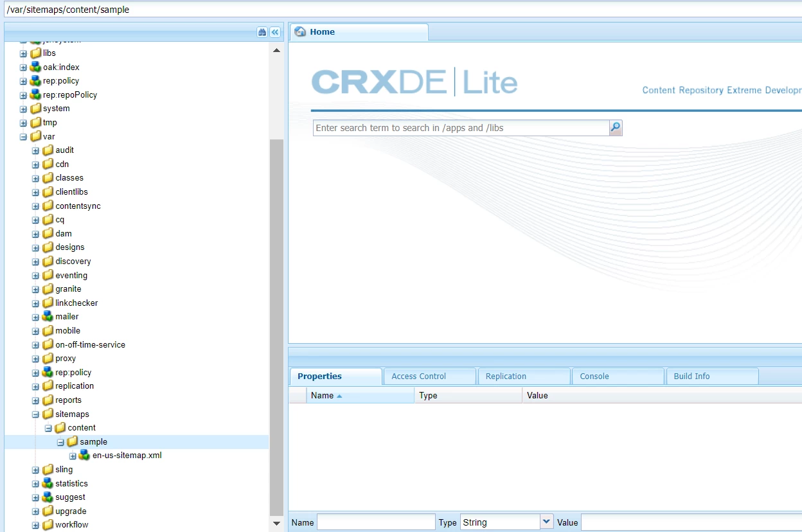Click the rep:repoPolicy node icon

pyautogui.click(x=35, y=94)
